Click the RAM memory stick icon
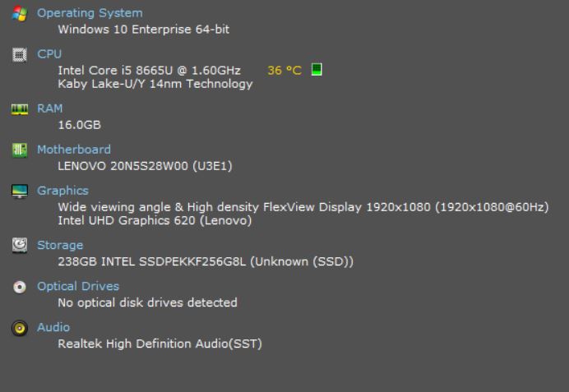This screenshot has height=392, width=569. pos(19,108)
